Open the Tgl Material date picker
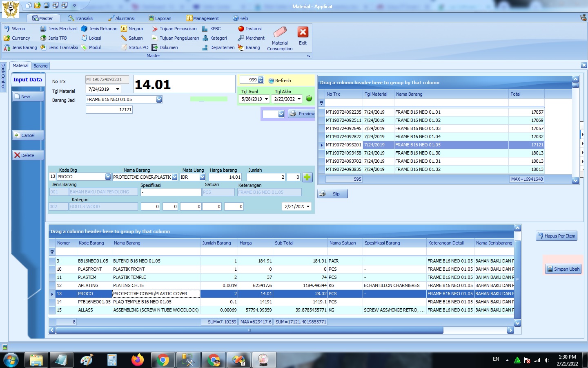Viewport: 588px width, 368px height. 118,89
